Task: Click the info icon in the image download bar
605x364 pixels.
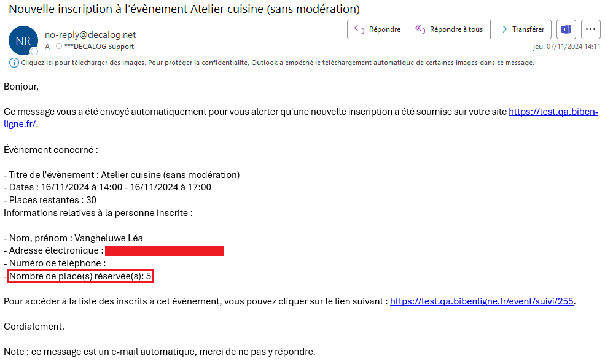Action: click(14, 63)
